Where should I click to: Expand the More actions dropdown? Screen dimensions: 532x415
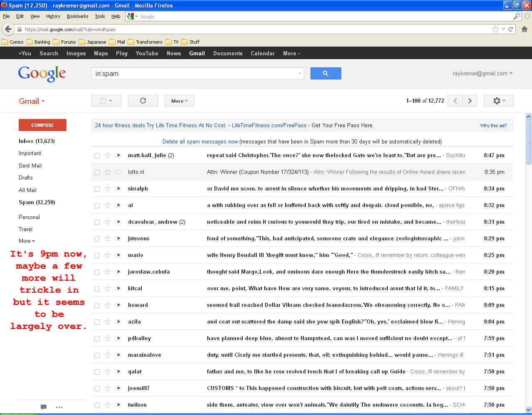click(179, 101)
